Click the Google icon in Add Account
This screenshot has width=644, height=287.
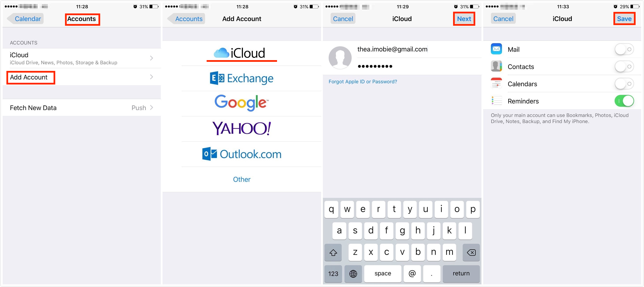(x=241, y=102)
